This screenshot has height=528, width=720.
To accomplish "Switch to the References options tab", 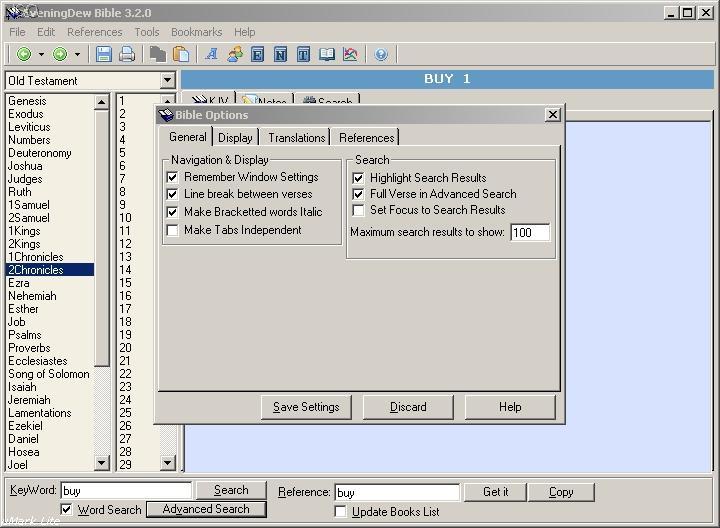I will pos(366,138).
